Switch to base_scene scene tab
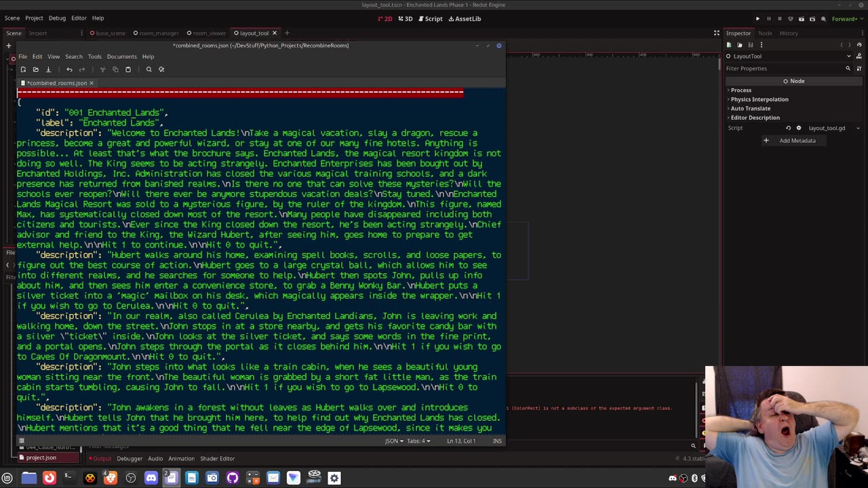The height and width of the screenshot is (488, 868). click(107, 33)
